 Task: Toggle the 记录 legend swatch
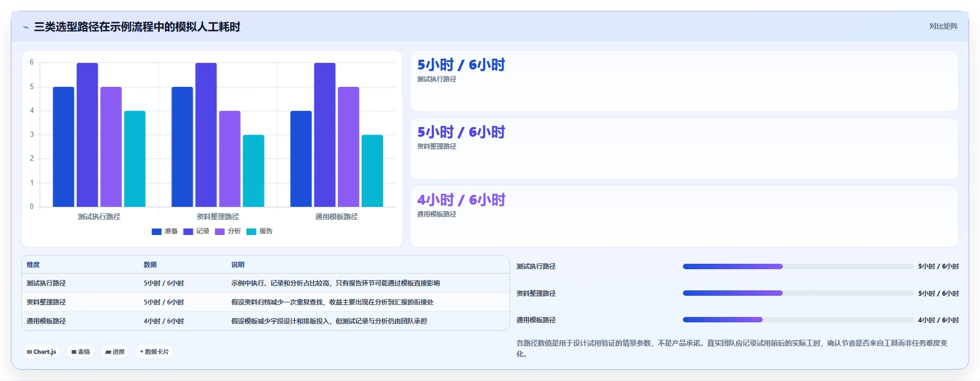click(188, 232)
